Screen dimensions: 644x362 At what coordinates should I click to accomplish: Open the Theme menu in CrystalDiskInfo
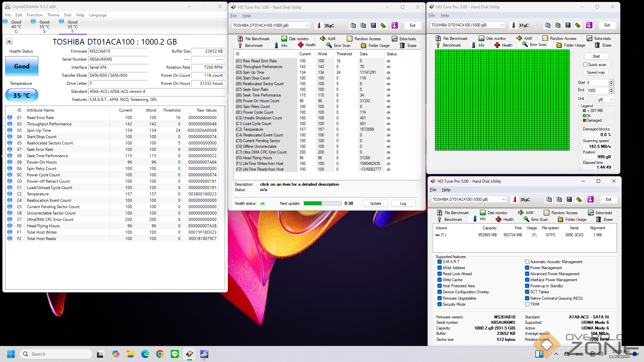[53, 15]
